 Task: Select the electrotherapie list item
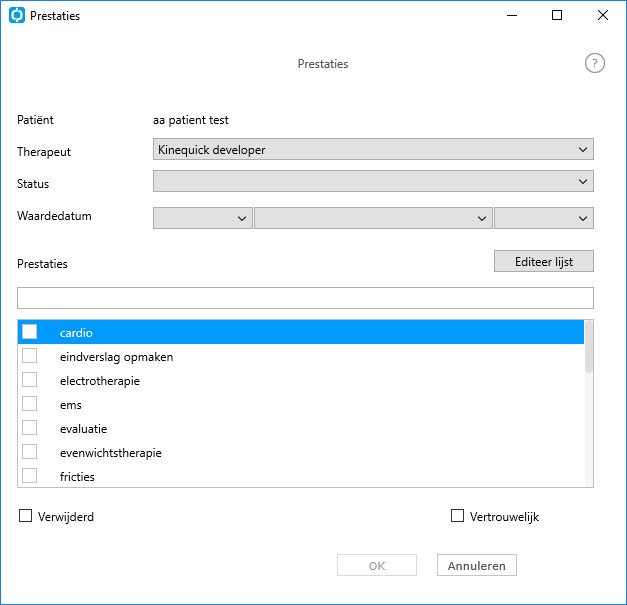301,380
